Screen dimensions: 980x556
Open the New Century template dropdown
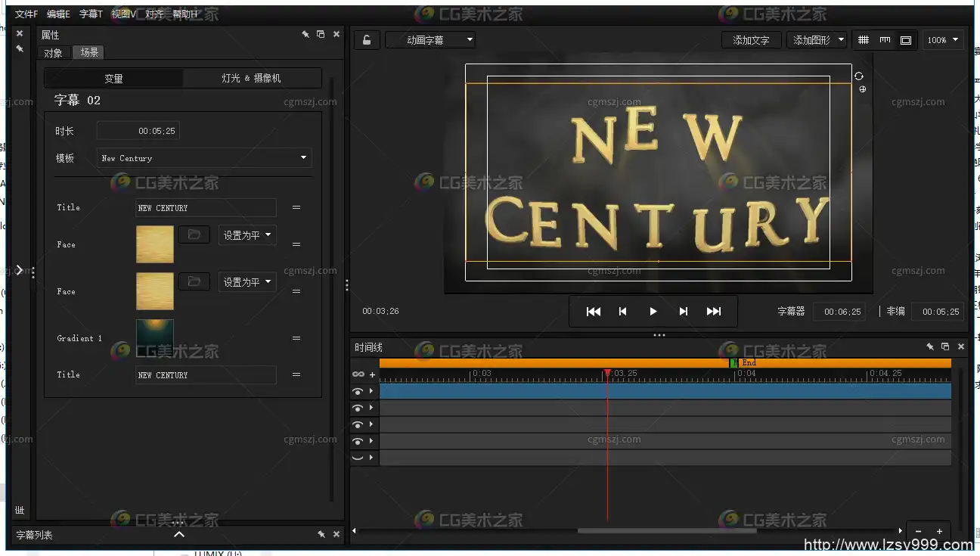[x=204, y=158]
